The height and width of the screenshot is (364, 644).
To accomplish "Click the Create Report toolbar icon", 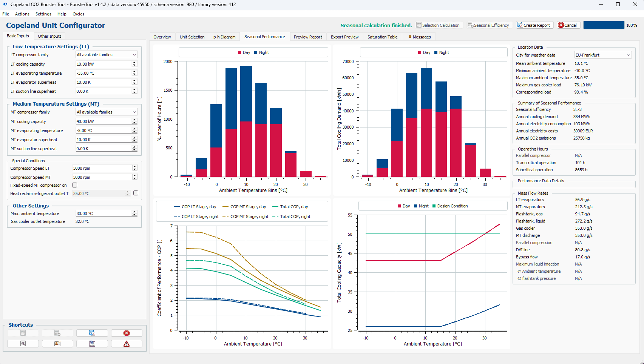I will tap(520, 25).
